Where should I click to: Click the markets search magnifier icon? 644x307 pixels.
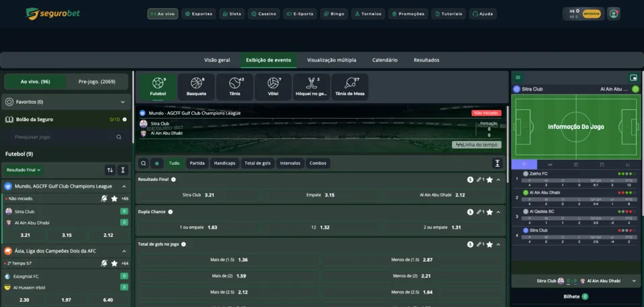point(143,163)
